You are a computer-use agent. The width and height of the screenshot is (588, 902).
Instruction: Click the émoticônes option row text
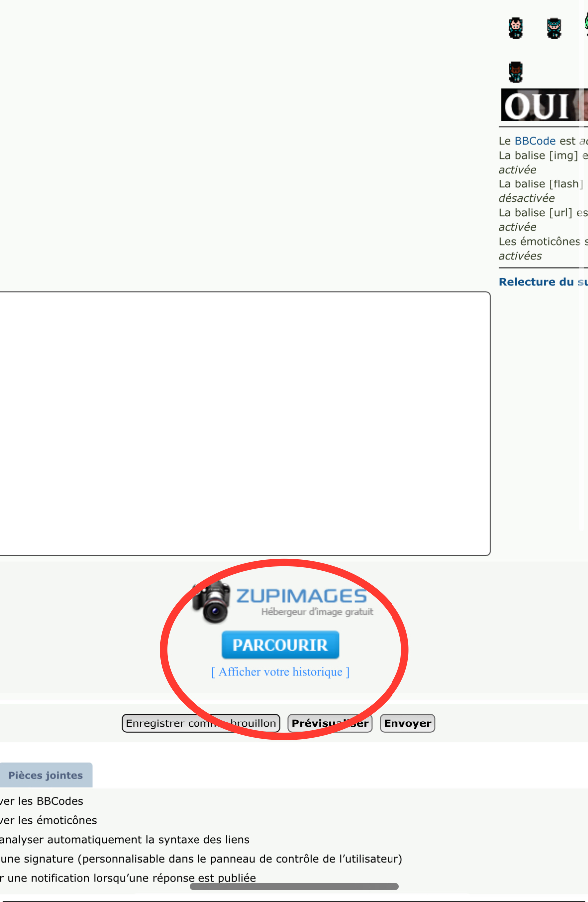[x=48, y=820]
